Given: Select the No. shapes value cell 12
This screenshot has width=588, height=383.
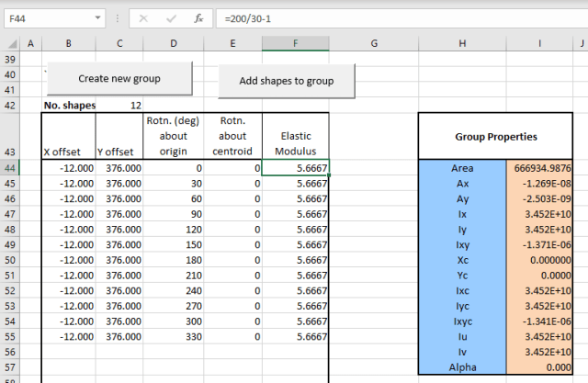Looking at the screenshot, I should tap(121, 105).
